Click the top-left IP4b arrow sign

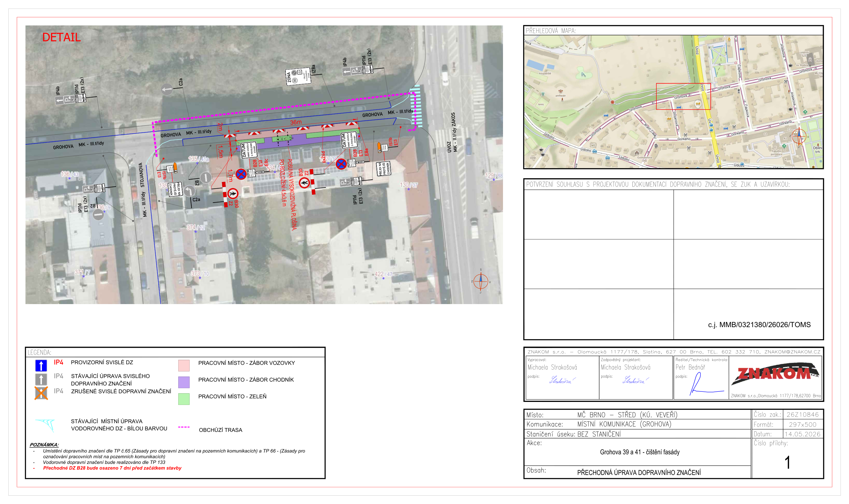click(x=60, y=101)
